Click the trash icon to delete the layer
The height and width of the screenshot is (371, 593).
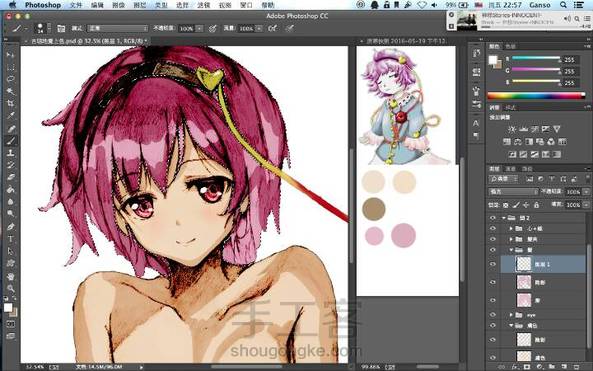(576, 367)
